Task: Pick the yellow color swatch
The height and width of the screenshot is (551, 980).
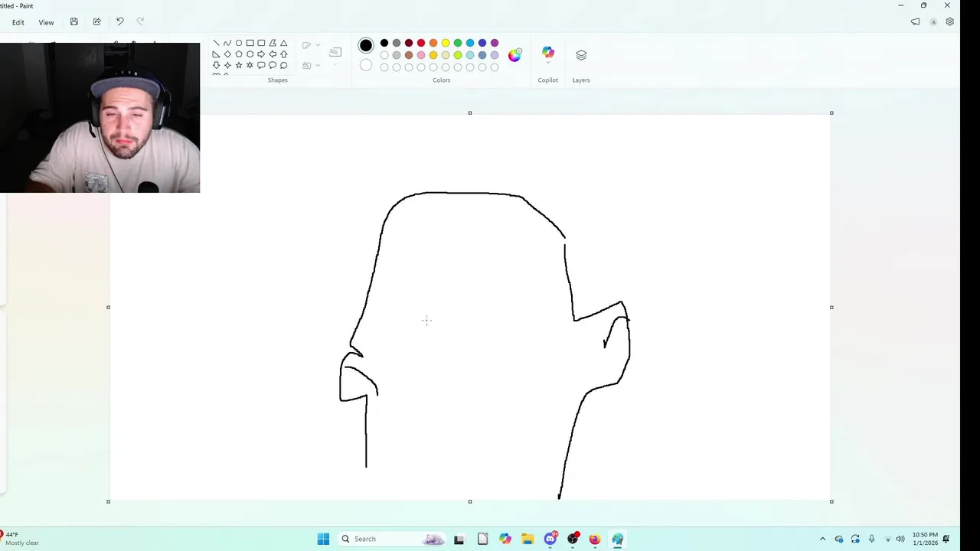Action: click(x=446, y=43)
